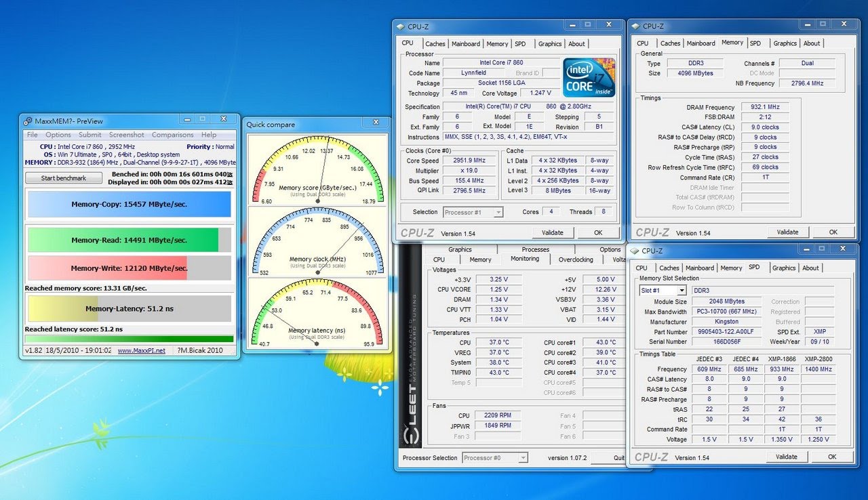Open About tab in CPU-Z processor window
Viewport: 868px width, 500px height.
pyautogui.click(x=576, y=44)
